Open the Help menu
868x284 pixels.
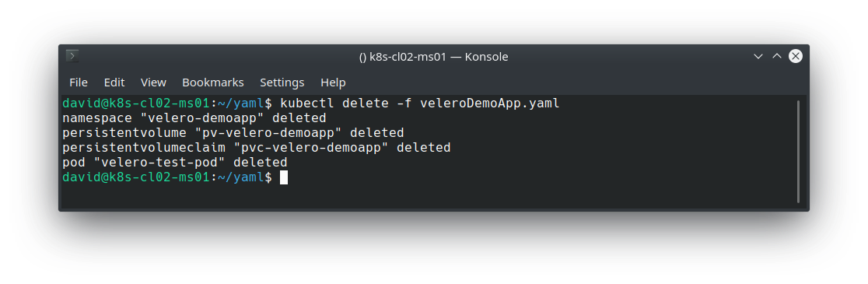pyautogui.click(x=333, y=82)
